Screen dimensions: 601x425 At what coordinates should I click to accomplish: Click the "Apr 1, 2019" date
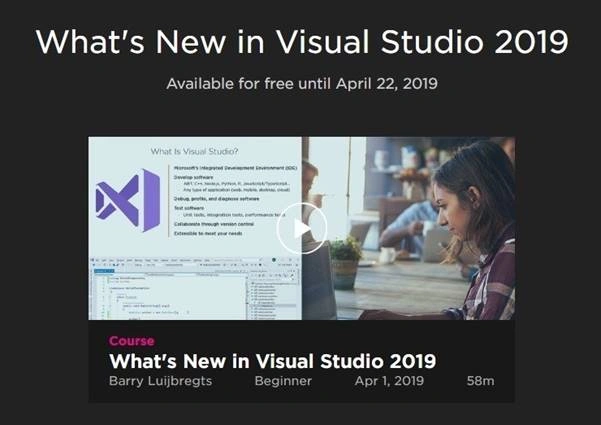coord(389,381)
